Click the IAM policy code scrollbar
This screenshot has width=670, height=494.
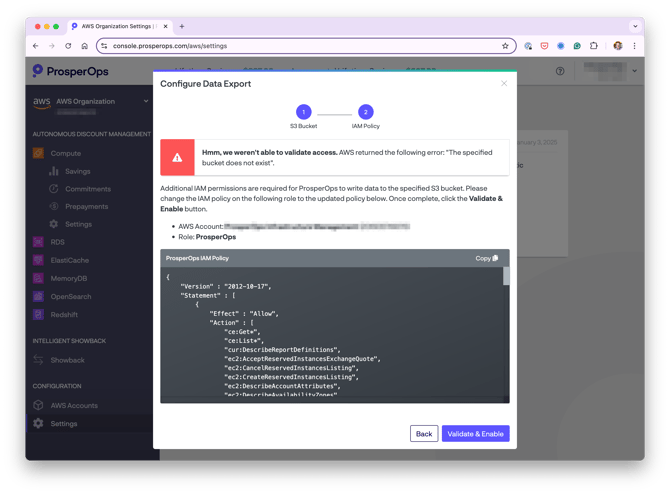[x=506, y=276]
